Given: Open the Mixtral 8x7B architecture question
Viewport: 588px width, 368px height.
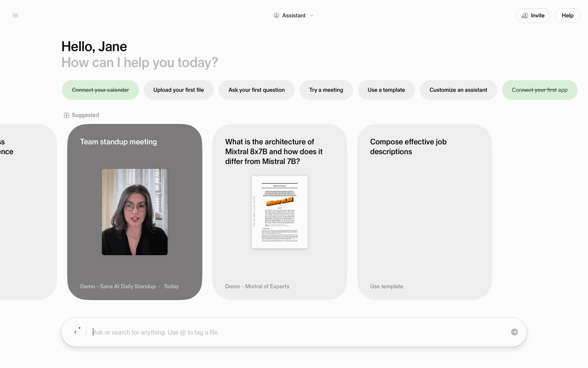Looking at the screenshot, I should click(274, 151).
